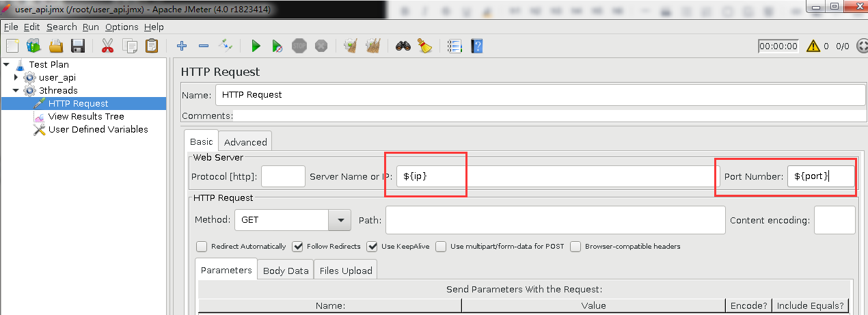Click the 0/0 active threads indicator
This screenshot has width=868, height=315.
842,46
